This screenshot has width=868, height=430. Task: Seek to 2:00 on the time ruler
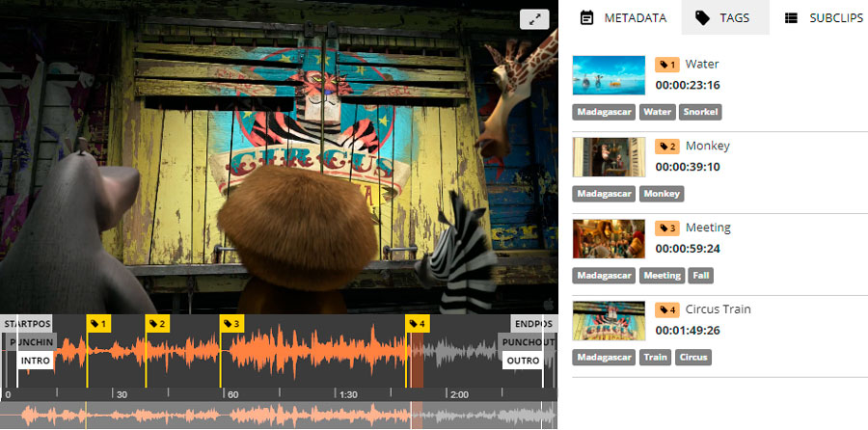click(459, 394)
